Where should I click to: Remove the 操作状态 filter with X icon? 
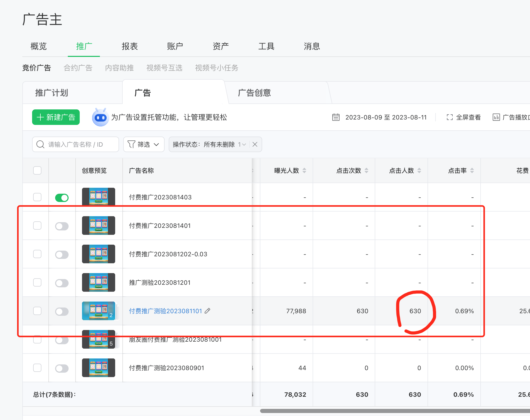click(255, 144)
